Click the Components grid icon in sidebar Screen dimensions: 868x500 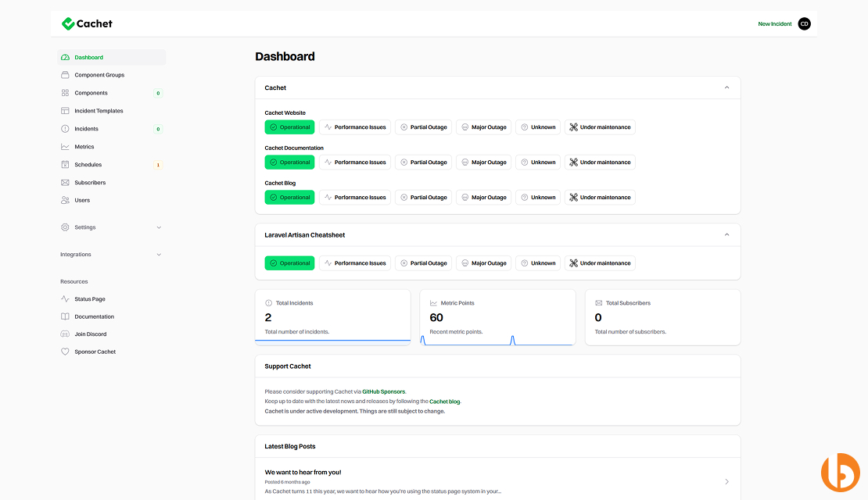tap(65, 93)
